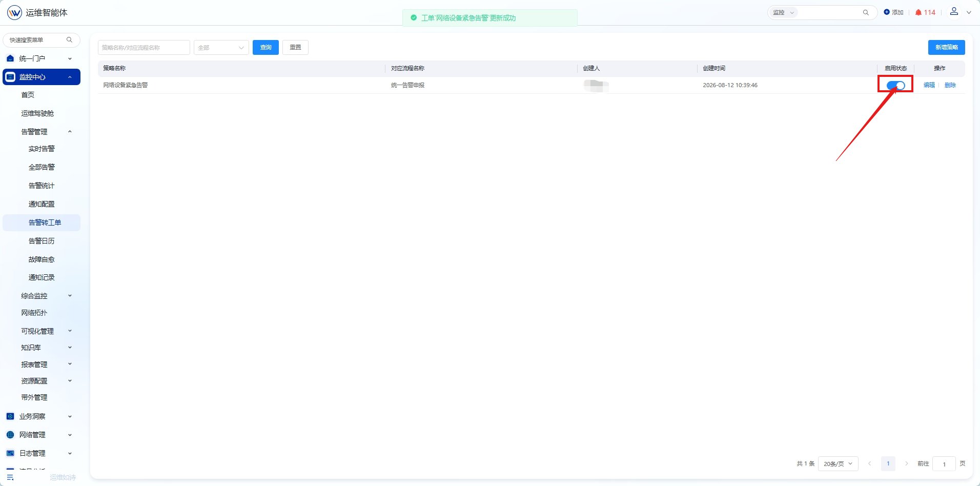The width and height of the screenshot is (980, 486).
Task: Select pagination page 1 button
Action: point(888,463)
